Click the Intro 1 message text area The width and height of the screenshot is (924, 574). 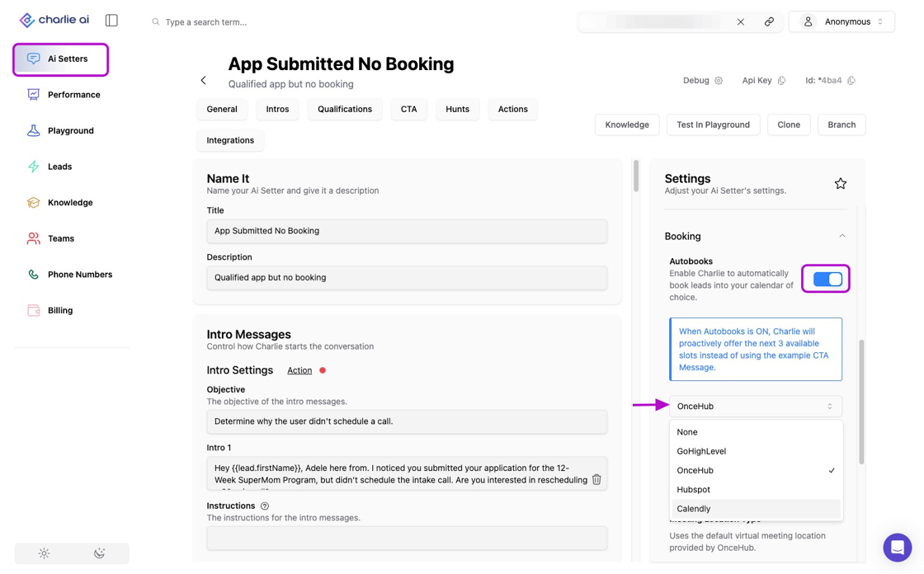[407, 474]
